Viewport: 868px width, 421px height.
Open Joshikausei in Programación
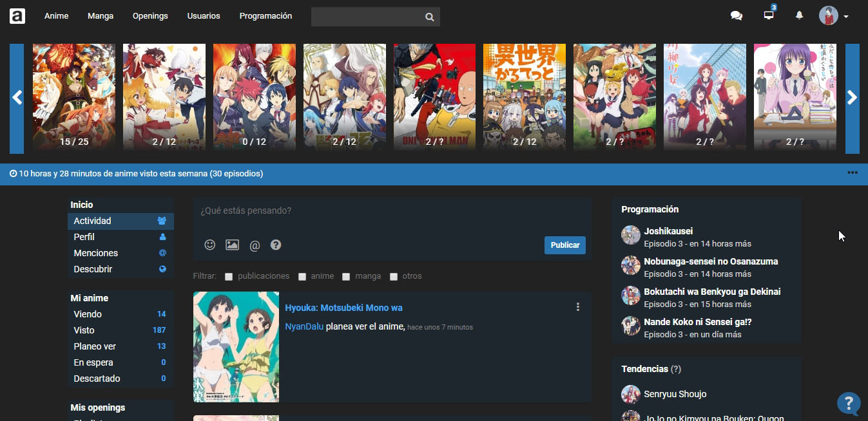tap(668, 231)
